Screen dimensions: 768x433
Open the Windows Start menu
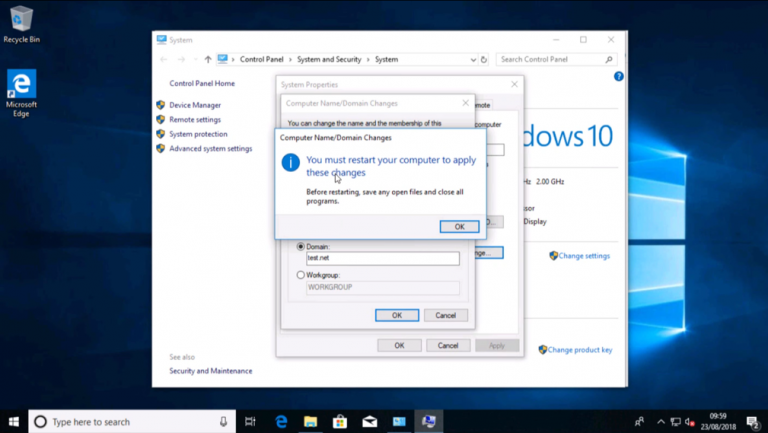(x=14, y=422)
